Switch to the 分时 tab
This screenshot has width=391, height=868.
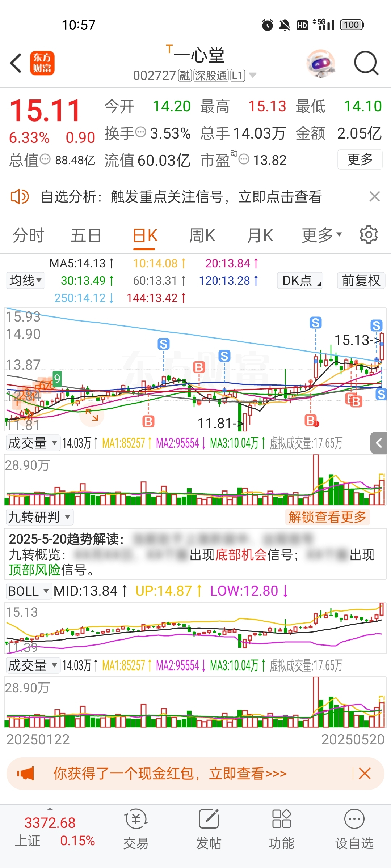coord(28,235)
